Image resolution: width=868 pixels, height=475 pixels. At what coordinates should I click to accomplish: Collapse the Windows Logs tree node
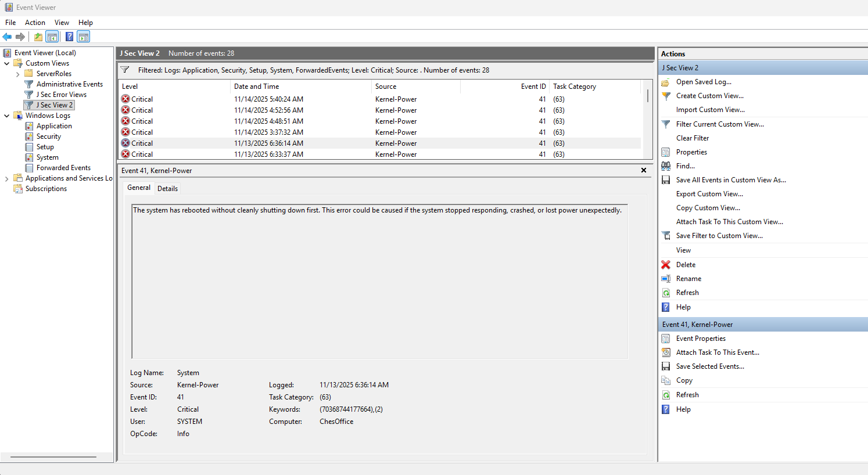coord(7,116)
